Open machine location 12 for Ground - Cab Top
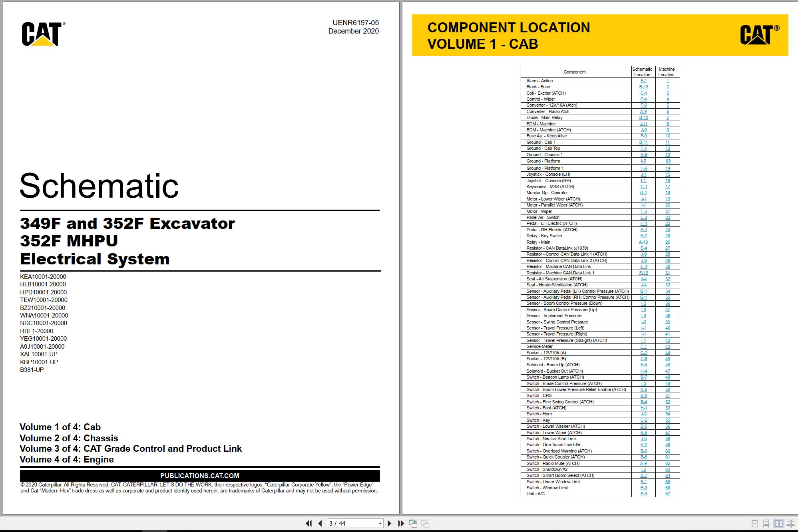 [x=667, y=149]
